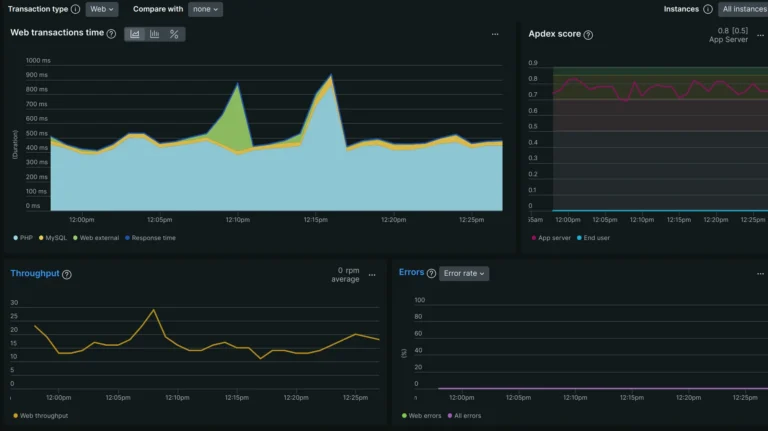Toggle the PHP legend series
The height and width of the screenshot is (431, 768).
[23, 238]
